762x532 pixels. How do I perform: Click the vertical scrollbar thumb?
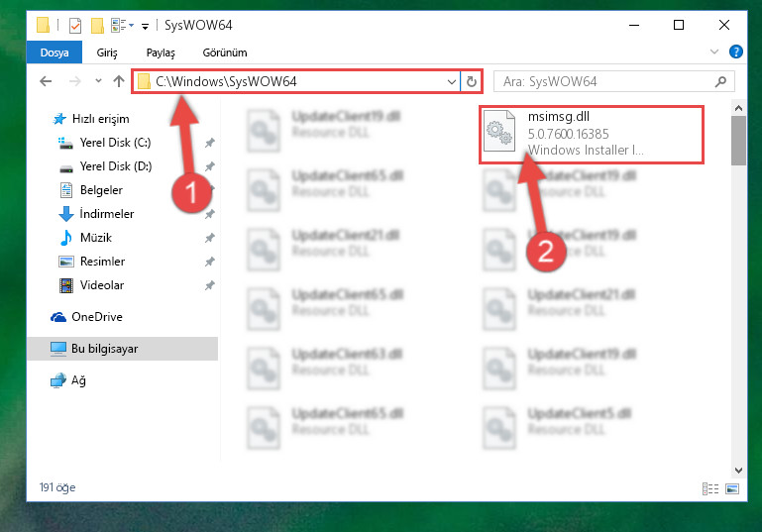738,141
